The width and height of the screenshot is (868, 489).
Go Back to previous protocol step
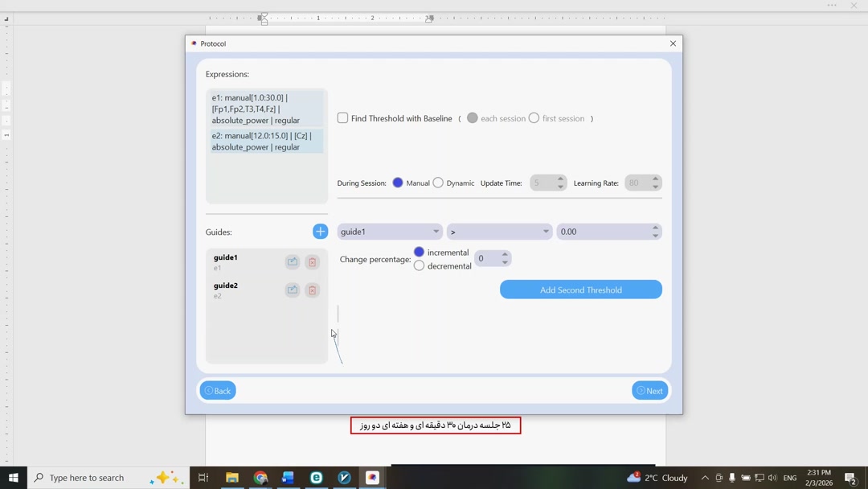[x=218, y=390]
